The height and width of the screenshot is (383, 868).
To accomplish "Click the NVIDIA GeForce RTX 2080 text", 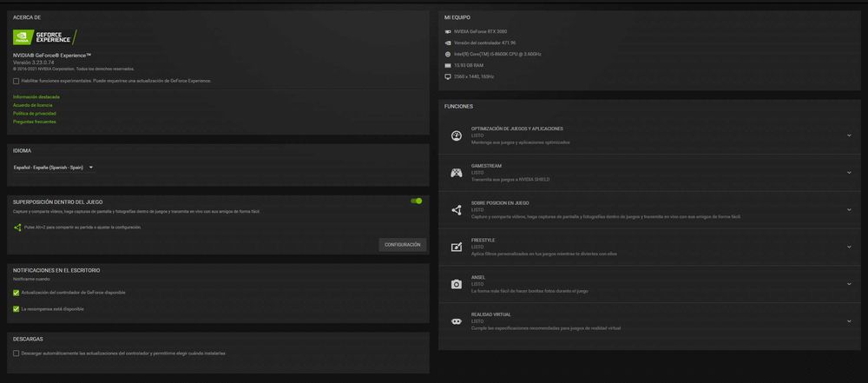I will pyautogui.click(x=480, y=31).
